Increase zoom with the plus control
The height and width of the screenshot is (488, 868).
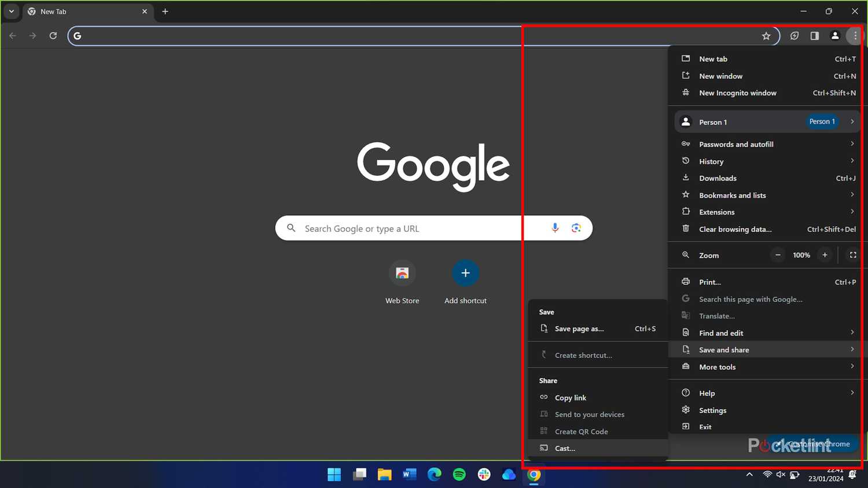pos(824,255)
